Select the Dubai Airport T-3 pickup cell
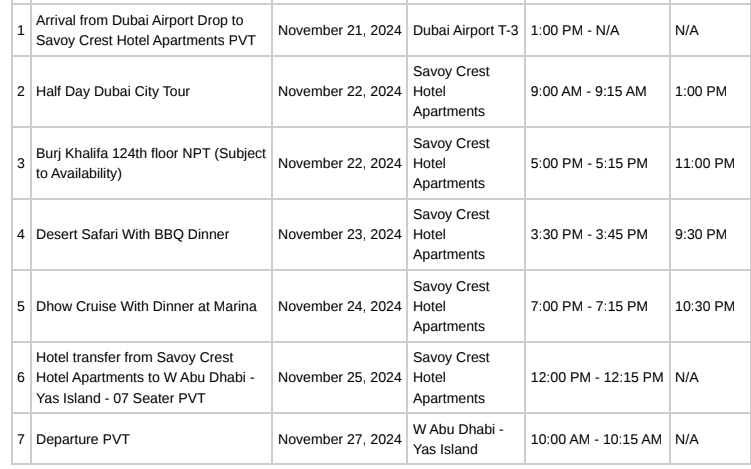This screenshot has width=751, height=469. [x=466, y=30]
